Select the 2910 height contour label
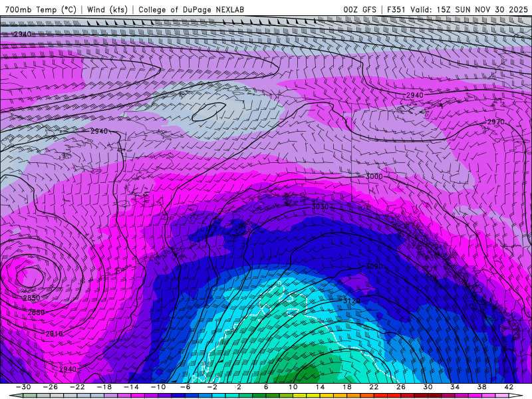The image size is (532, 399). coord(54,334)
